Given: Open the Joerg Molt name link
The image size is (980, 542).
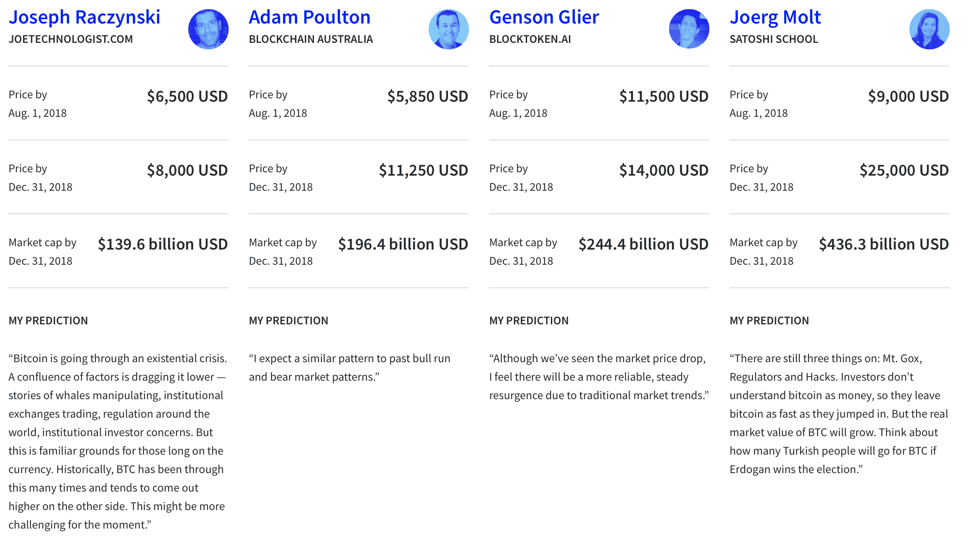Looking at the screenshot, I should tap(775, 17).
